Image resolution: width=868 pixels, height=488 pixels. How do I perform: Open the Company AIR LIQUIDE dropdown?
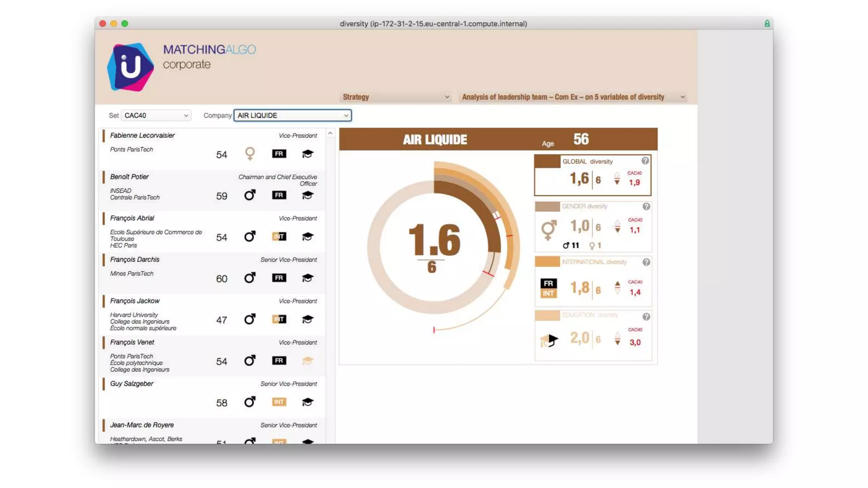coord(292,115)
